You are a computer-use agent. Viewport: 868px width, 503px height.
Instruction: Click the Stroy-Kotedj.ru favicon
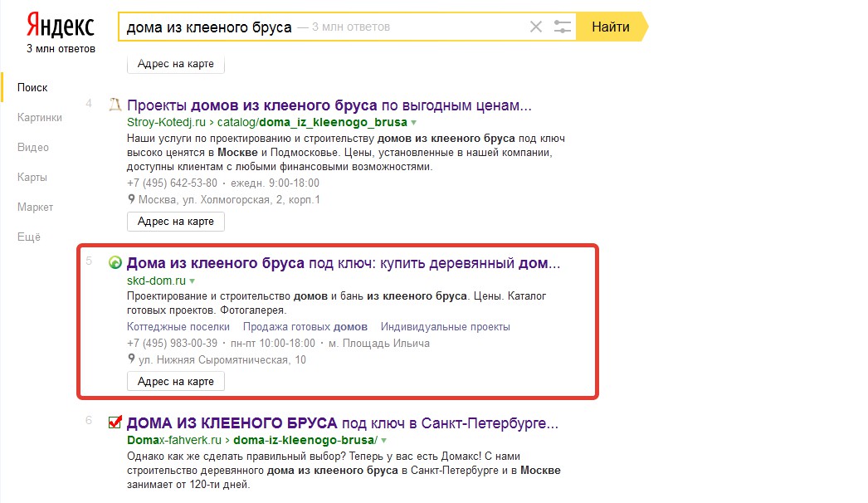115,104
